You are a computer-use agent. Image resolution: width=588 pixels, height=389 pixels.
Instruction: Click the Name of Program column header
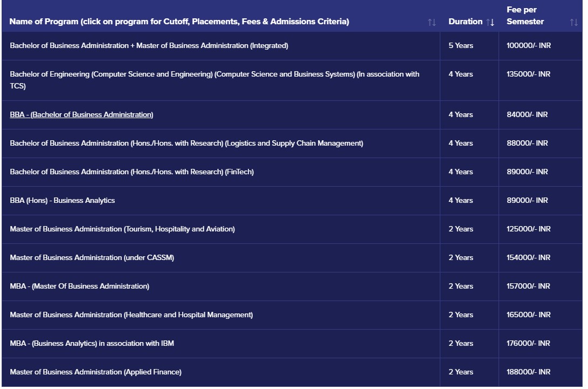point(179,22)
